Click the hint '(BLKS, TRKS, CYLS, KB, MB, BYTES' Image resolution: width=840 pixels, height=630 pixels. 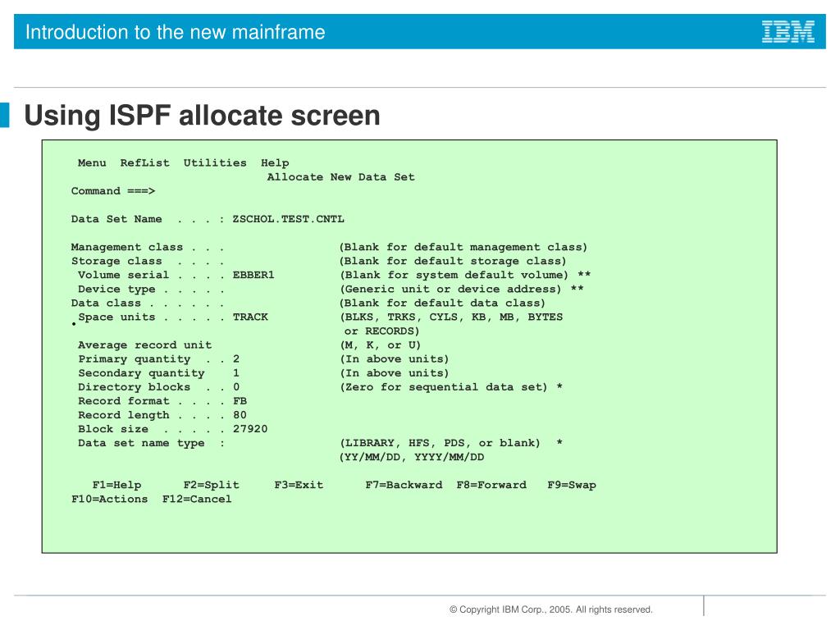pyautogui.click(x=451, y=317)
